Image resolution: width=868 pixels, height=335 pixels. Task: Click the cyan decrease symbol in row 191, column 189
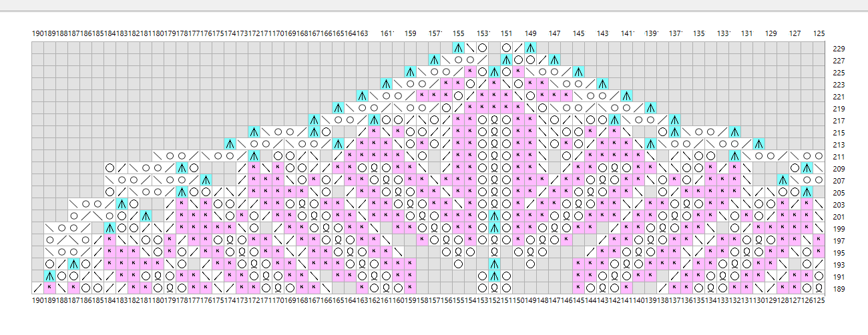click(x=49, y=276)
